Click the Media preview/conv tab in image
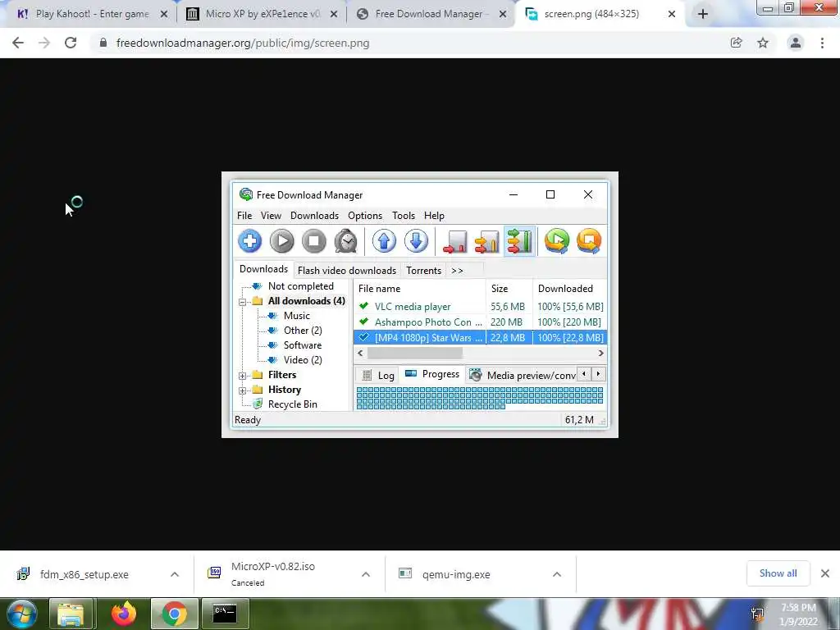The image size is (840, 630). (523, 375)
